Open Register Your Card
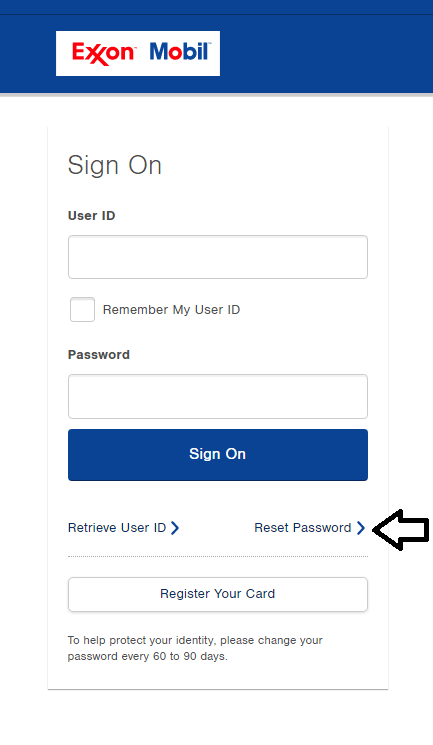This screenshot has width=433, height=745. click(x=218, y=594)
